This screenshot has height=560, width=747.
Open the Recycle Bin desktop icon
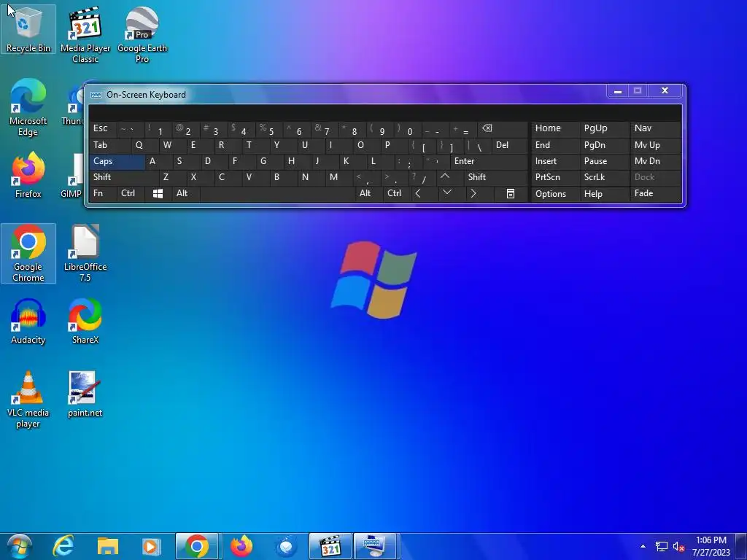pyautogui.click(x=28, y=29)
